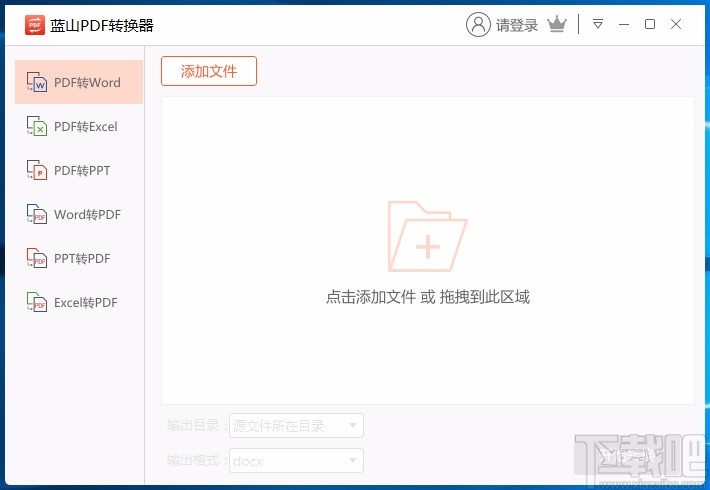Screen dimensions: 710x490
Task: Click the PDF转PPT file icon
Action: coord(37,170)
